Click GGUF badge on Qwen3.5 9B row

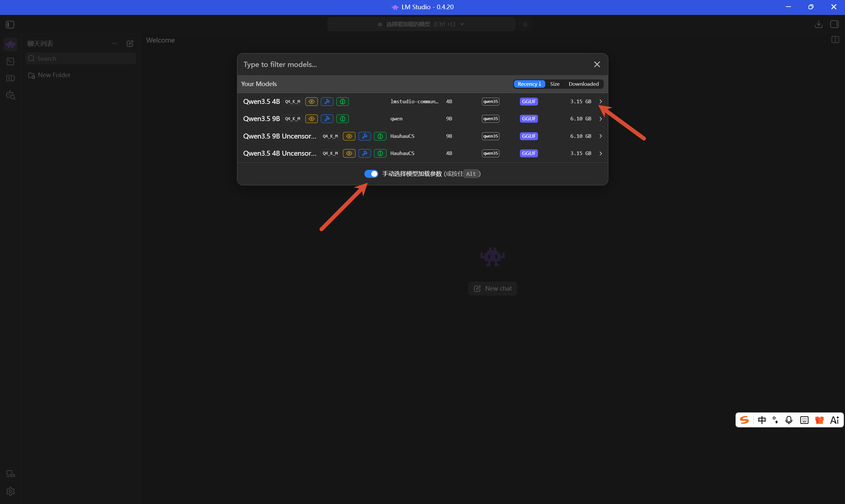pyautogui.click(x=529, y=118)
